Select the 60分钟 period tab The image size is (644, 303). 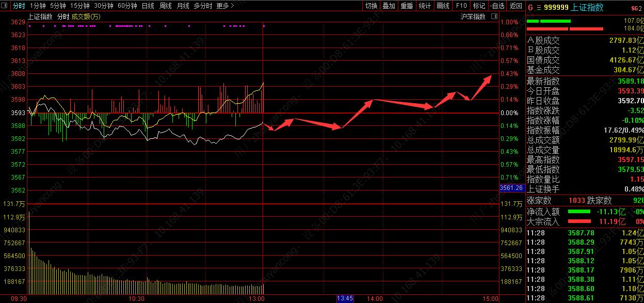[127, 6]
